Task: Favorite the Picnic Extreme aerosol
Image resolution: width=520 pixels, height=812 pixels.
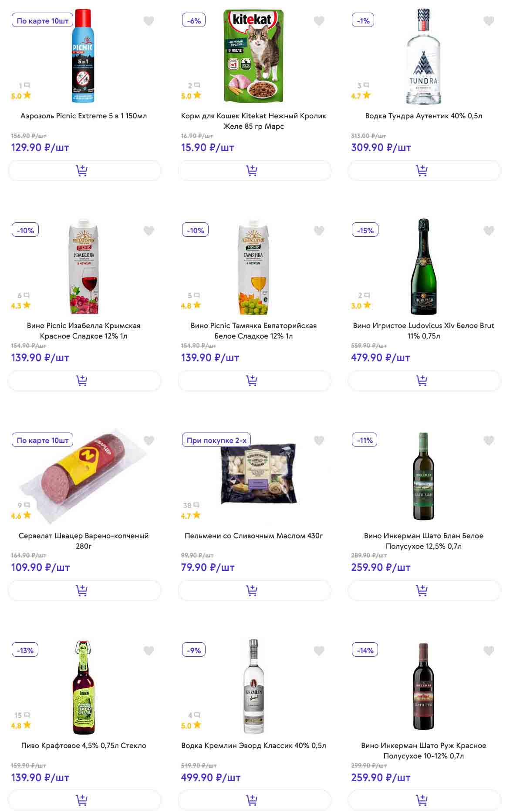Action: tap(149, 21)
